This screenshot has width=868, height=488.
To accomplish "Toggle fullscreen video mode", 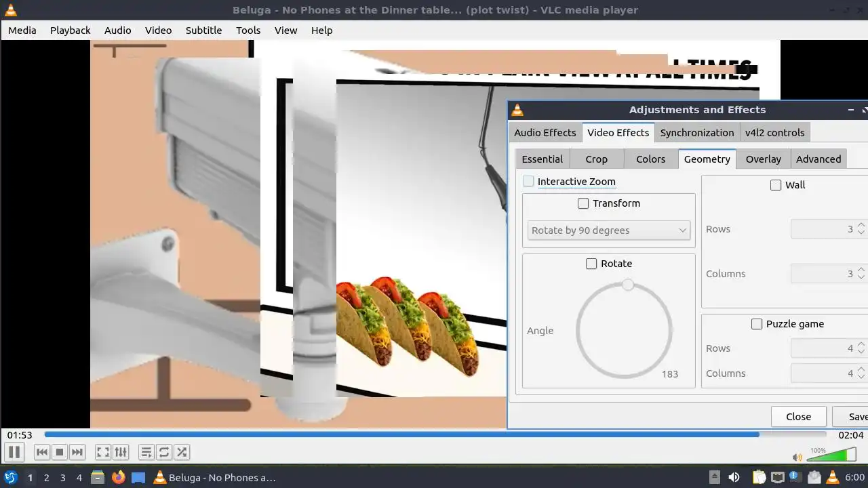I will [103, 452].
